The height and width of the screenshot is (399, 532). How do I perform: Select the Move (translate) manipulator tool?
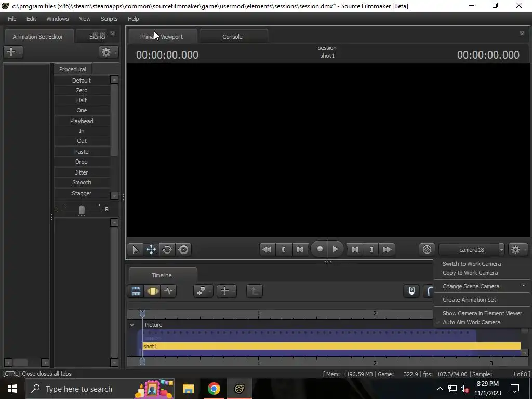151,250
